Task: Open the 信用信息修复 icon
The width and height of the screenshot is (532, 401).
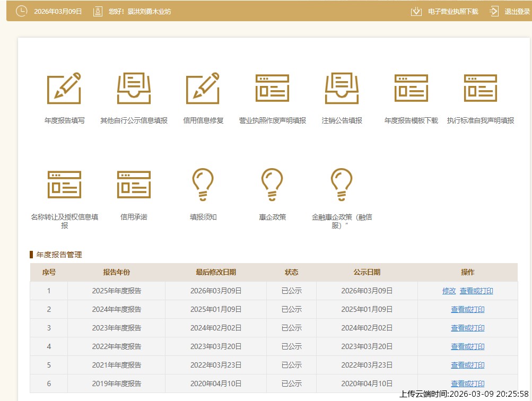Action: [203, 89]
